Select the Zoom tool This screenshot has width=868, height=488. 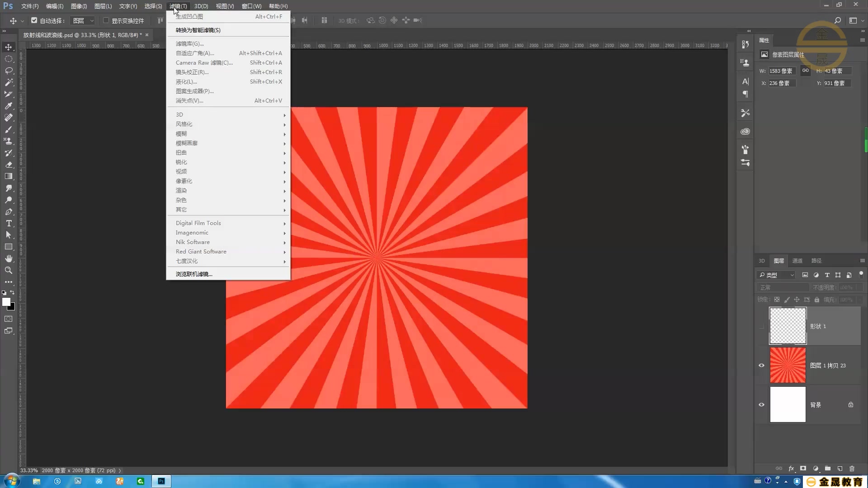tap(9, 270)
